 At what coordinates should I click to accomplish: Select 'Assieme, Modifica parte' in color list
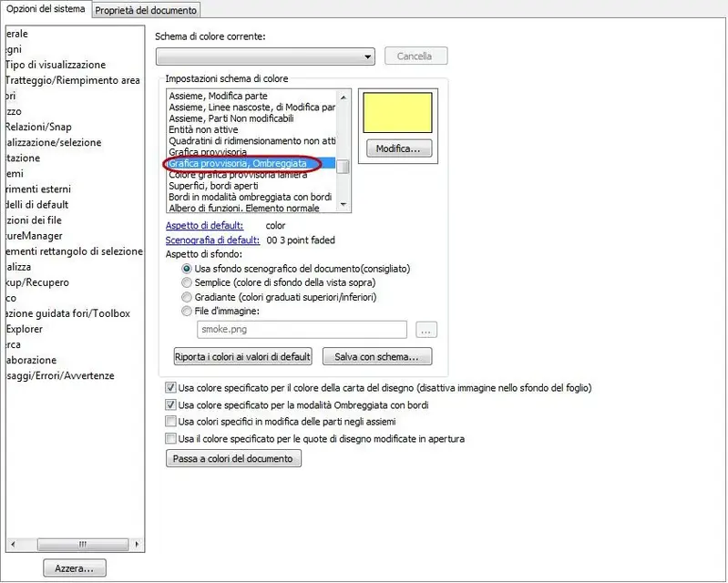point(251,96)
